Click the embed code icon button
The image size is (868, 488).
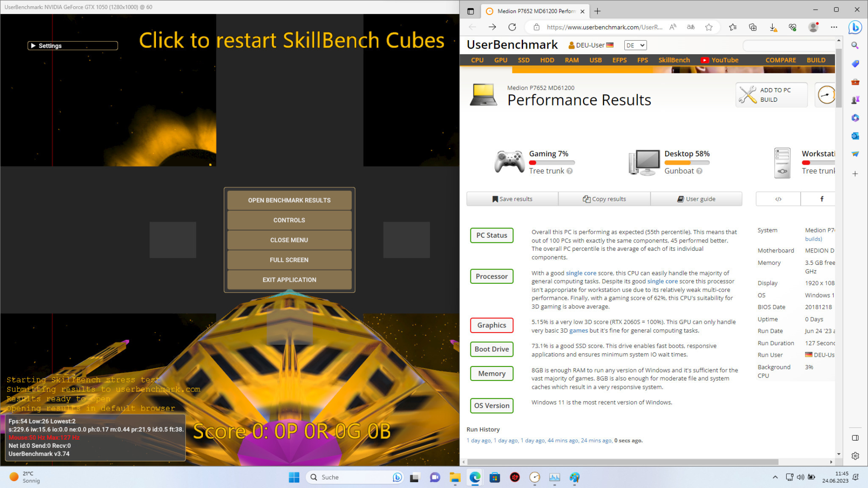point(778,199)
